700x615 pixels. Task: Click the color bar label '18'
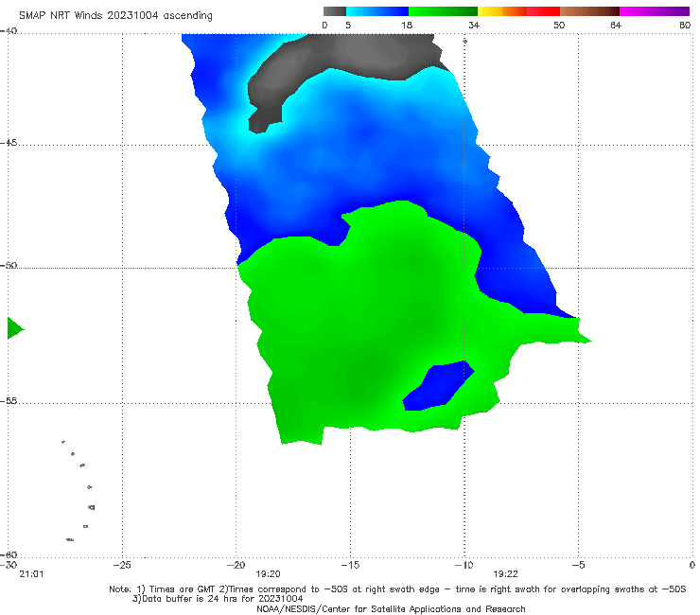click(407, 25)
